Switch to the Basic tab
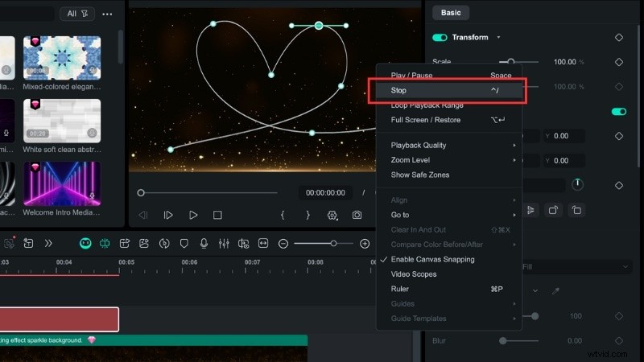Screen dimensions: 644x362 pos(451,13)
